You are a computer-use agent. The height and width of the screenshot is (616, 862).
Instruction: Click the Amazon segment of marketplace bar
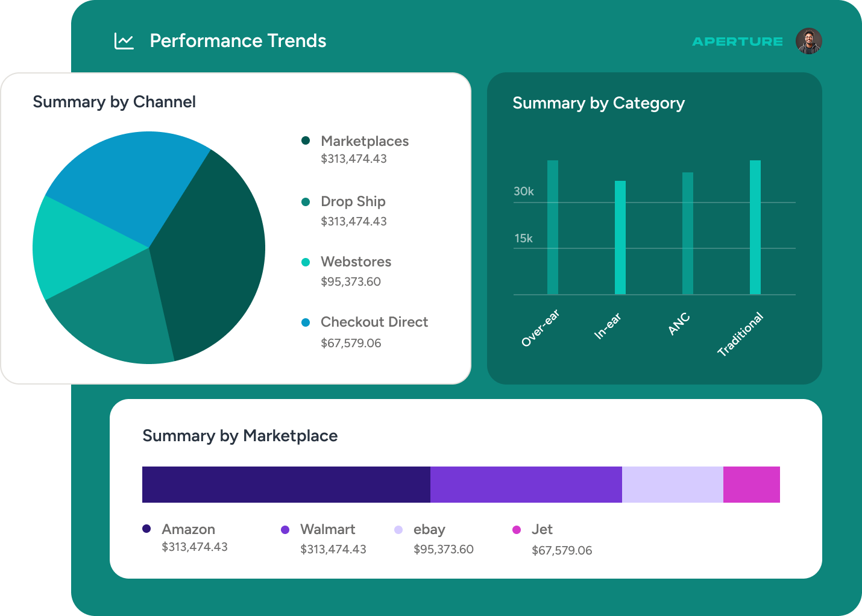pyautogui.click(x=286, y=485)
